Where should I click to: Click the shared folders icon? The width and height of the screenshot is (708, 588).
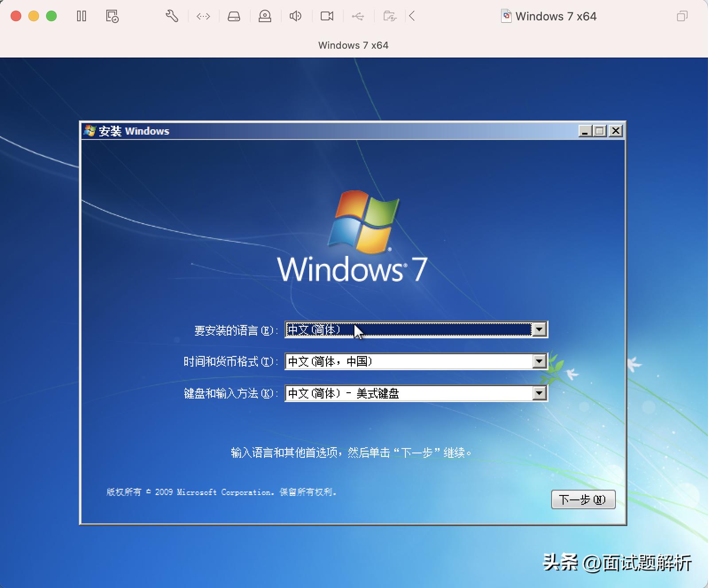(389, 16)
